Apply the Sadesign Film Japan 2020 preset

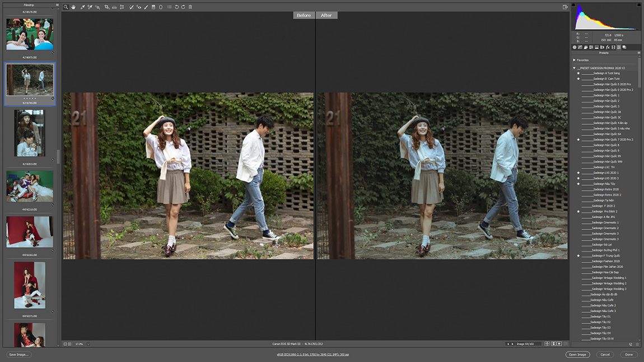[607, 267]
